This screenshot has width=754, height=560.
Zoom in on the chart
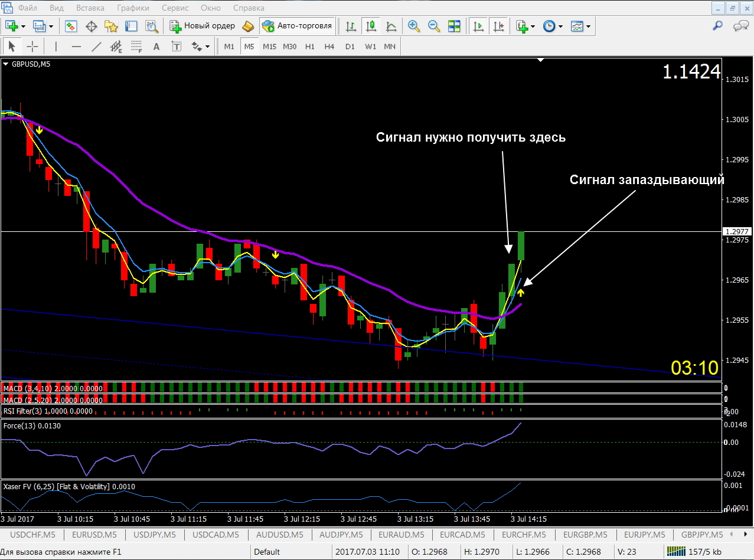click(x=414, y=26)
